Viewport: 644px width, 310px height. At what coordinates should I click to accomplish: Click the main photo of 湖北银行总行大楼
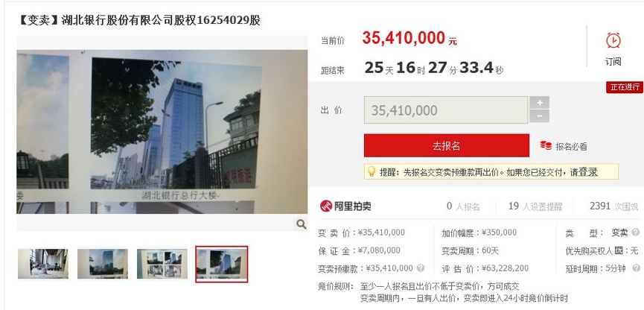click(x=162, y=132)
